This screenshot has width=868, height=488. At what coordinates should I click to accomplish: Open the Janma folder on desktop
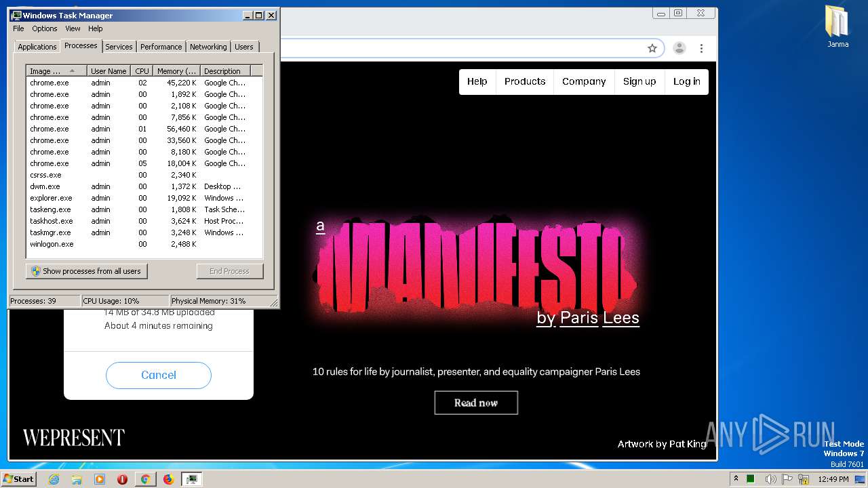pos(837,26)
